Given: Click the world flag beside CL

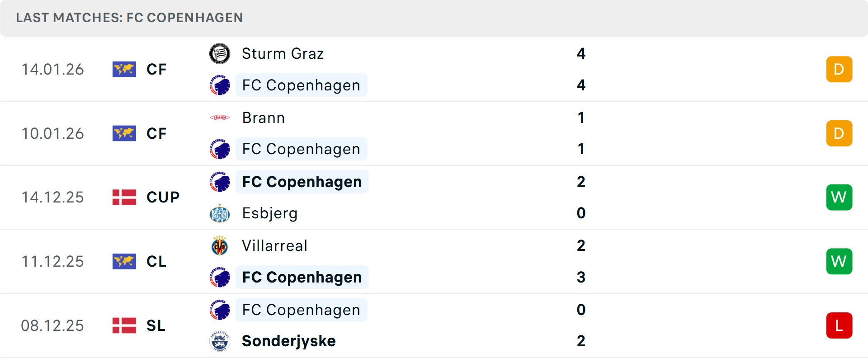Looking at the screenshot, I should coord(124,261).
